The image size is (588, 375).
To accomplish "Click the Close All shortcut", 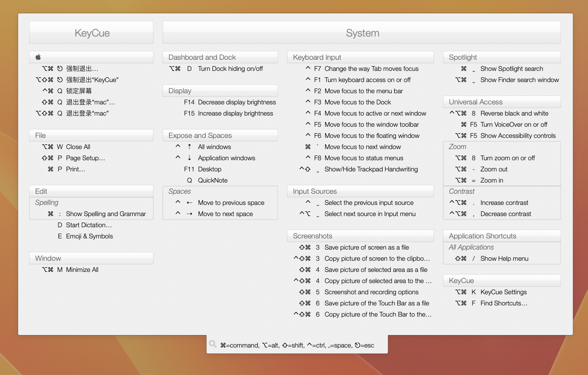I will 91,147.
